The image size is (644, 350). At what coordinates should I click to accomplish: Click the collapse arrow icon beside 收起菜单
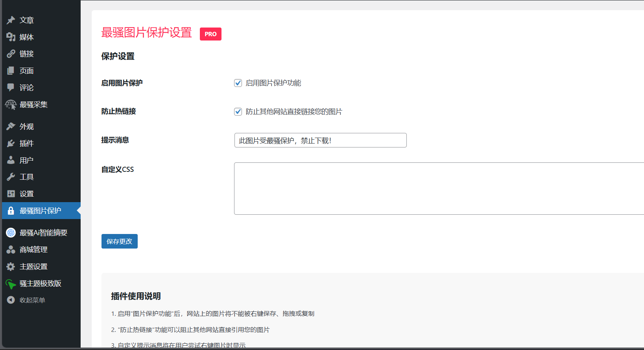(x=11, y=300)
